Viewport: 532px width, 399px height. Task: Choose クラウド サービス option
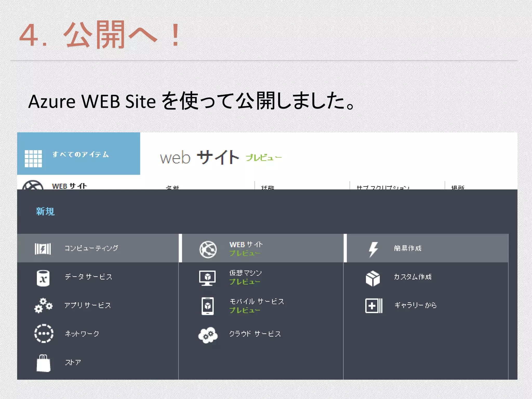263,334
